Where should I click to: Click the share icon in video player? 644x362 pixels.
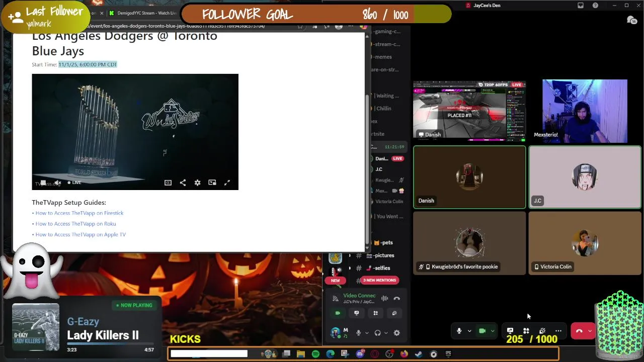pos(183,183)
